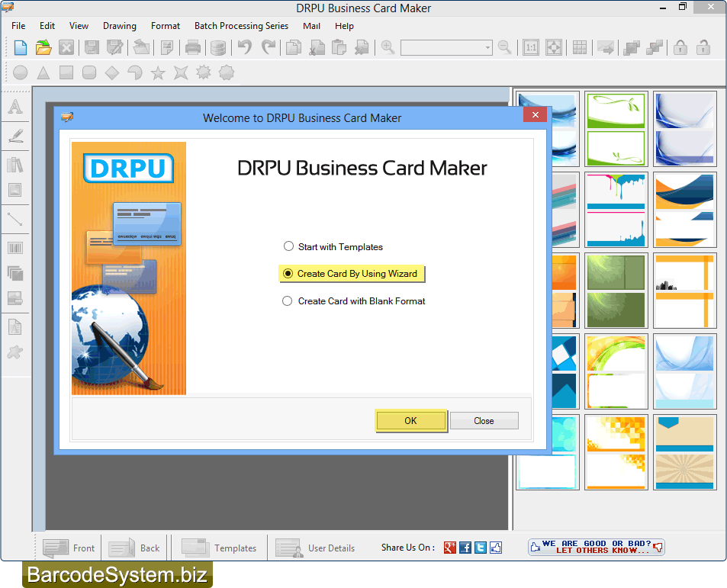Select the circle shape tool
The image size is (727, 588).
point(21,72)
